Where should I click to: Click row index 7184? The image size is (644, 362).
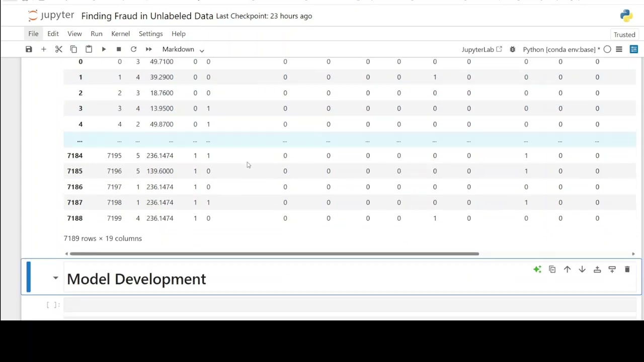click(74, 155)
